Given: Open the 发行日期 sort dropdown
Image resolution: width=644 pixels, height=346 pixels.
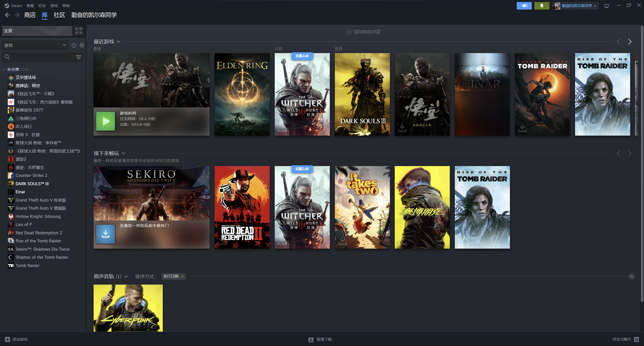Looking at the screenshot, I should tap(173, 276).
